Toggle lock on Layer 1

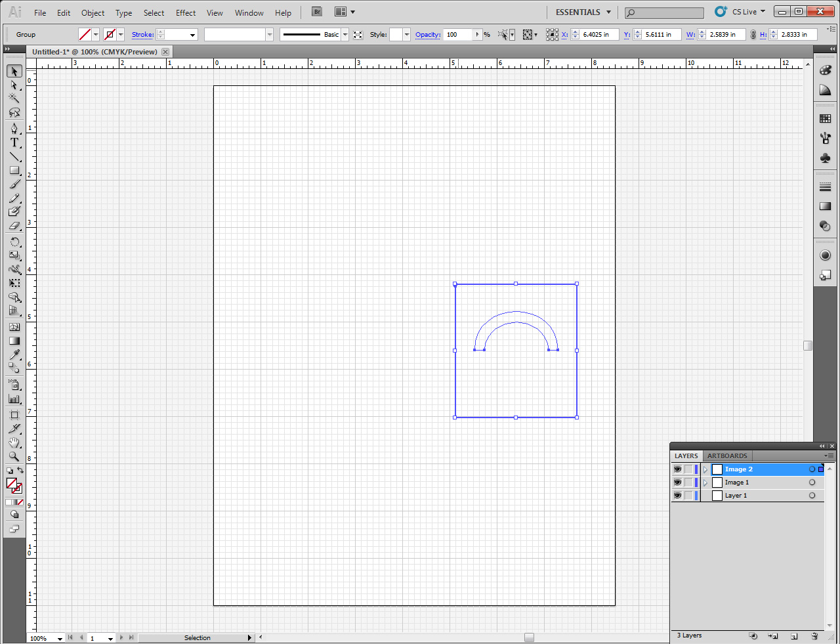[688, 496]
